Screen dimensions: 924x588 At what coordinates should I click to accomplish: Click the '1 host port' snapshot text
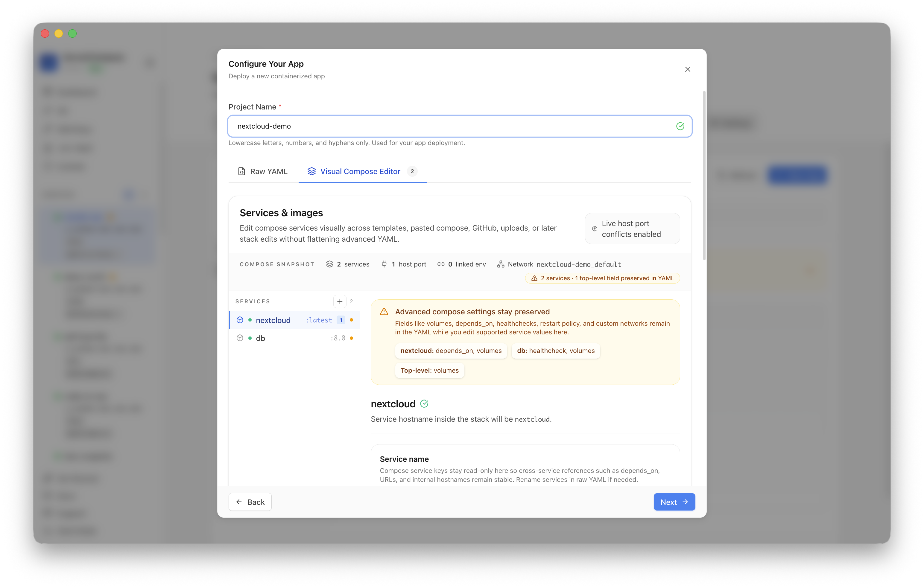tap(409, 264)
